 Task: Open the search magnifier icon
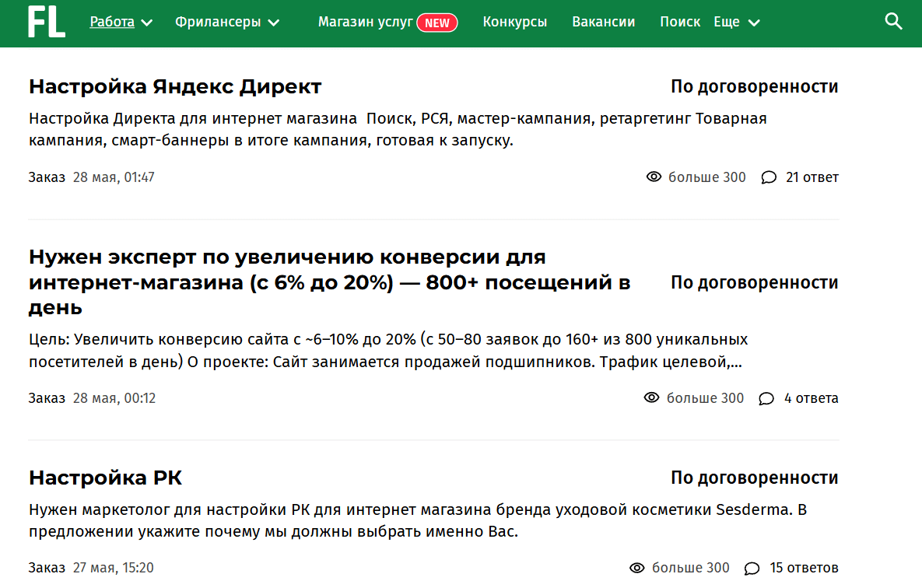click(893, 22)
